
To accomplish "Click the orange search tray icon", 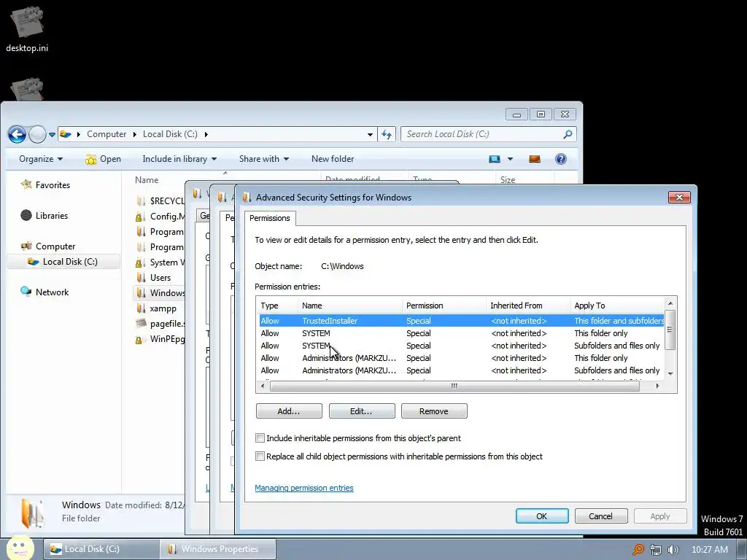I will click(x=638, y=550).
